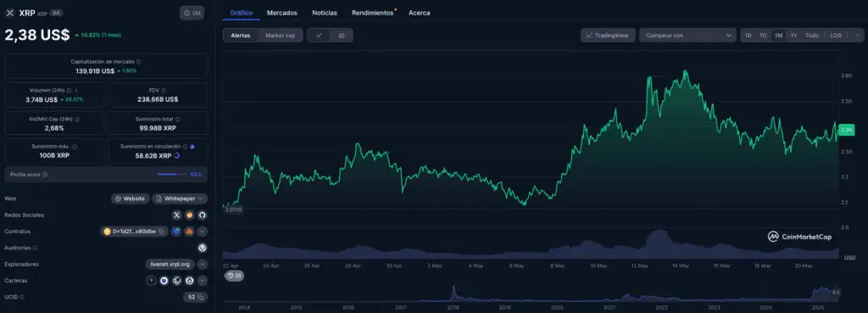Image resolution: width=868 pixels, height=313 pixels.
Task: Open info tooltip for Vol/Mkt Cap (24h)
Action: click(x=77, y=119)
